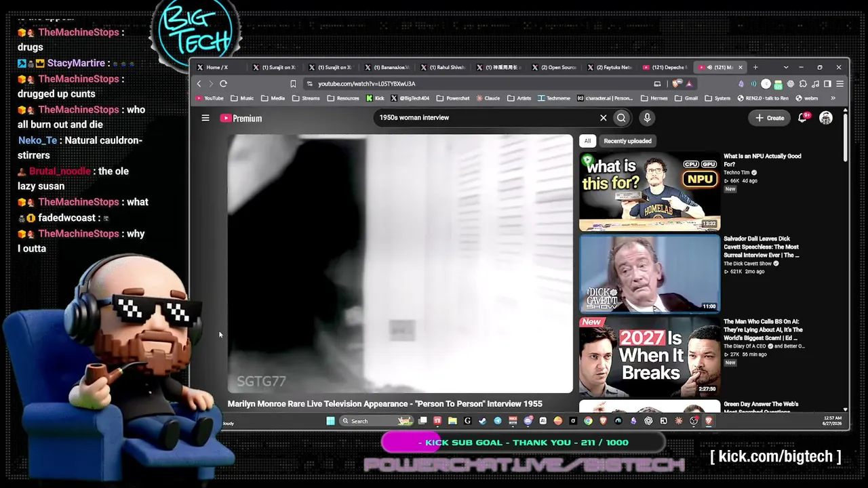Bookmark this page from the address bar

click(x=293, y=83)
